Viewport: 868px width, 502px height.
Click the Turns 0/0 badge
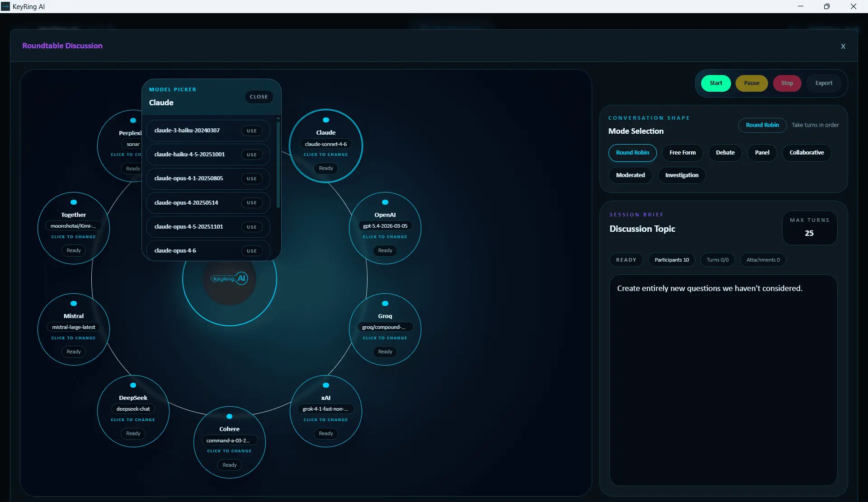pyautogui.click(x=717, y=260)
